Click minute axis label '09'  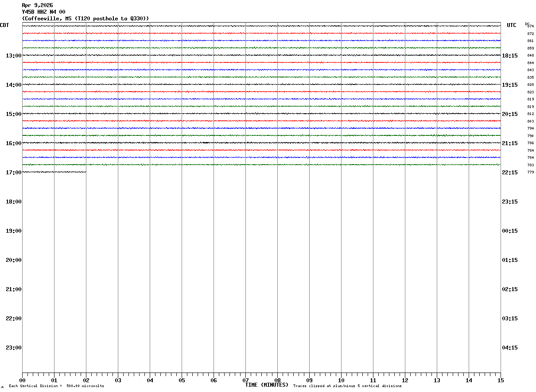point(309,380)
